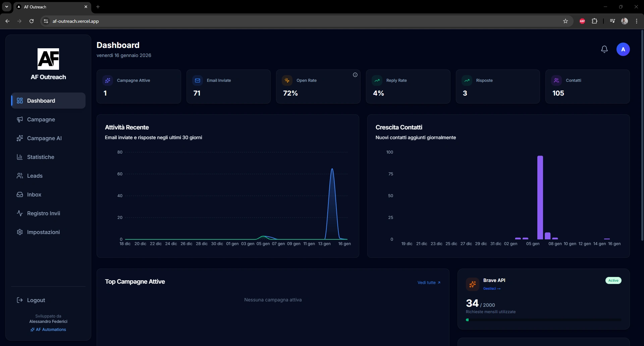The height and width of the screenshot is (346, 644).
Task: Go to Statistiche in the sidebar
Action: [x=48, y=157]
